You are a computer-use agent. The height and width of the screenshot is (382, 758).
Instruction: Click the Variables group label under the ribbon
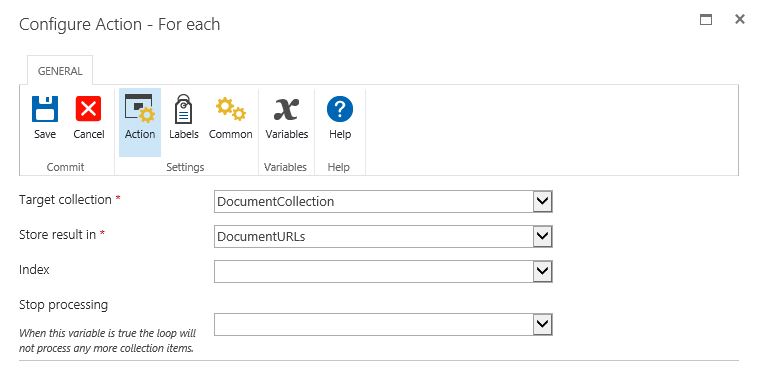pyautogui.click(x=285, y=167)
